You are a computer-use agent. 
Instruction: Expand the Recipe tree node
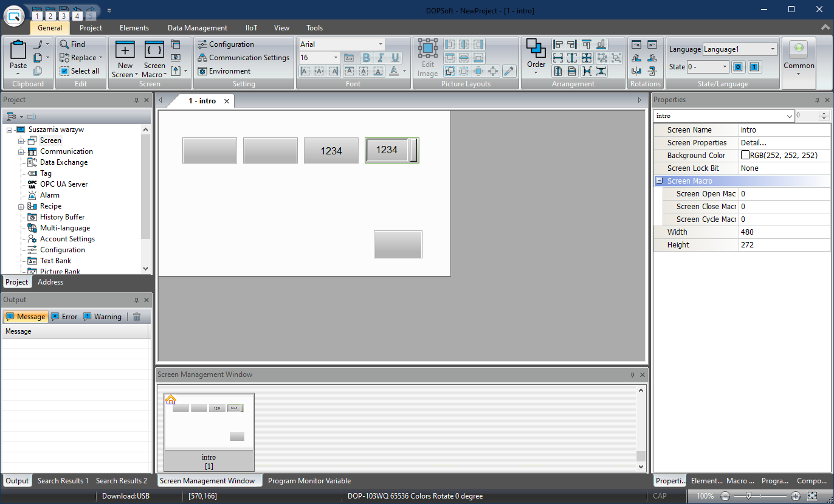coord(21,207)
